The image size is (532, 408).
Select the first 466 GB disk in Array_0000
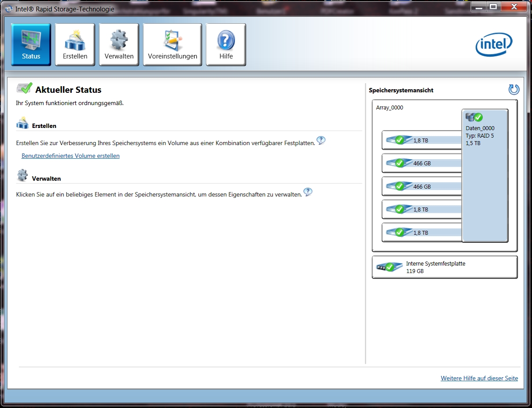[x=422, y=163]
